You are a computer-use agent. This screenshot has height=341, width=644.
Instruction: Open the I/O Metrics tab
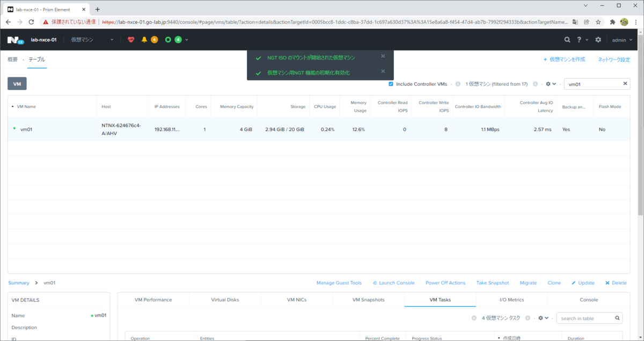point(512,300)
